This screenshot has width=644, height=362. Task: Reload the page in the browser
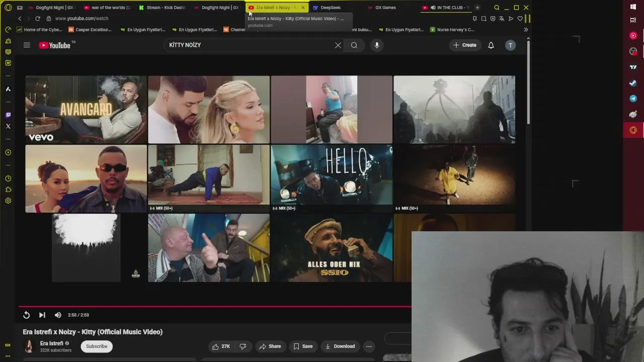(x=37, y=19)
